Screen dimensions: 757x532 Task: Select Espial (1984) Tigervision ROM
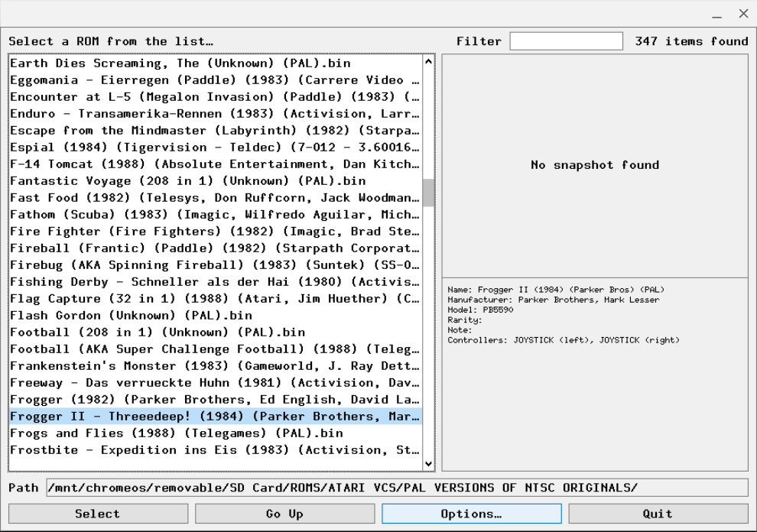216,148
